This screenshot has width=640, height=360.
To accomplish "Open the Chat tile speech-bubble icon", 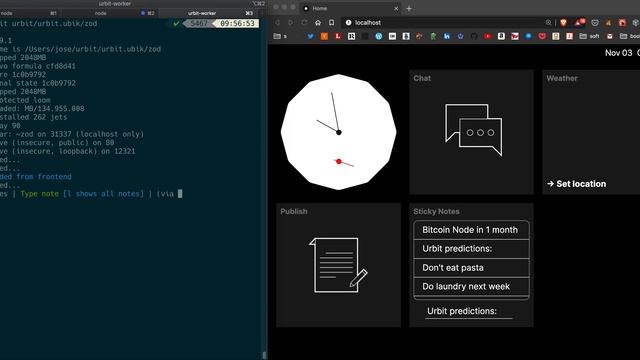I will 473,130.
